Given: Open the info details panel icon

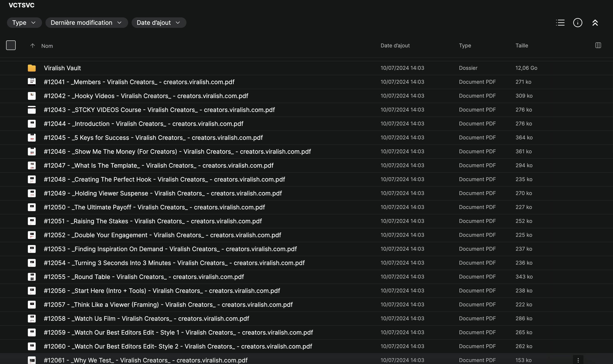Looking at the screenshot, I should (x=577, y=23).
